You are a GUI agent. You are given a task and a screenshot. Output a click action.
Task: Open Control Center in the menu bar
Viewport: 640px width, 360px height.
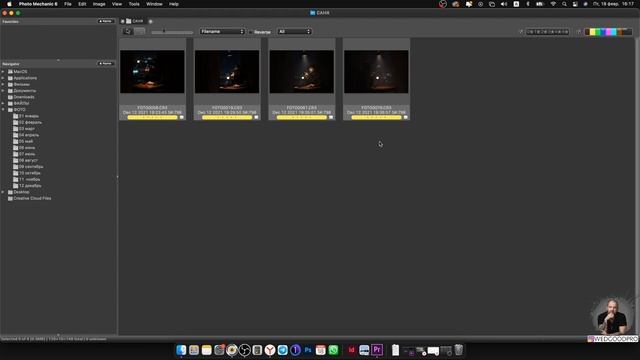pyautogui.click(x=575, y=4)
